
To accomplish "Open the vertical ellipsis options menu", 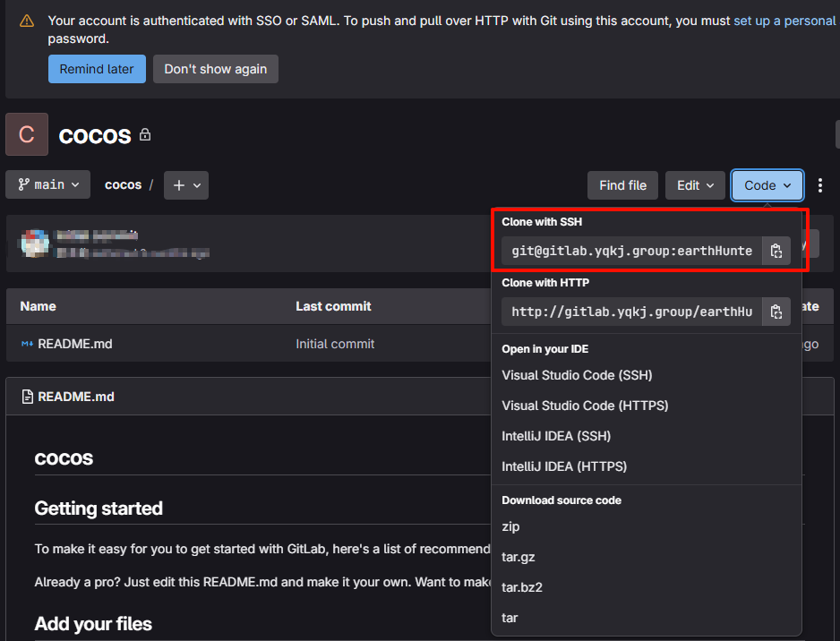I will [820, 184].
